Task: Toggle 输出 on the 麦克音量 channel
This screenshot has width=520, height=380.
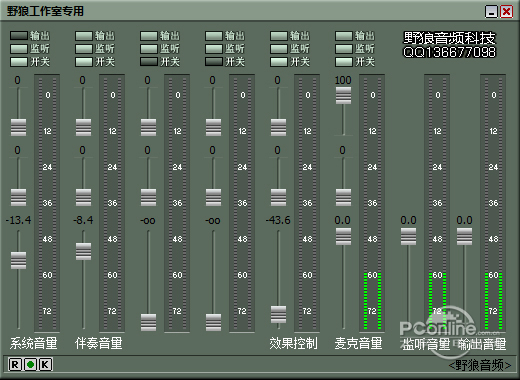Action: 344,36
